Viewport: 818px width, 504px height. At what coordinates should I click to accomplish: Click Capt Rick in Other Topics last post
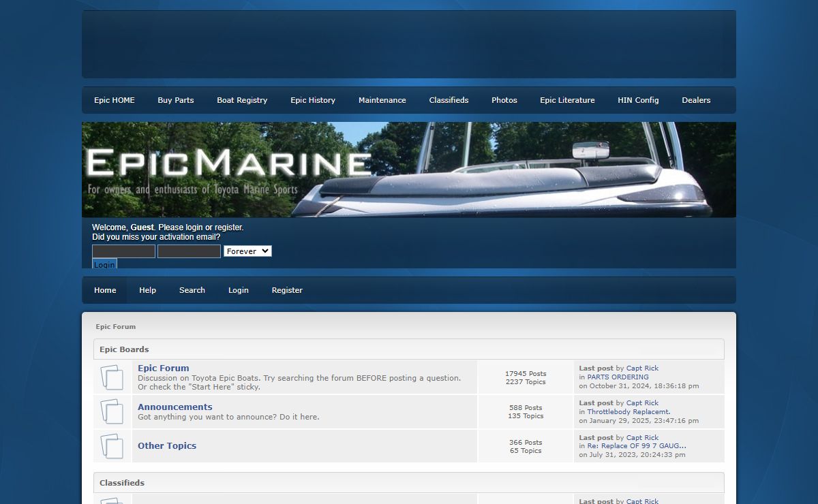[x=642, y=438]
